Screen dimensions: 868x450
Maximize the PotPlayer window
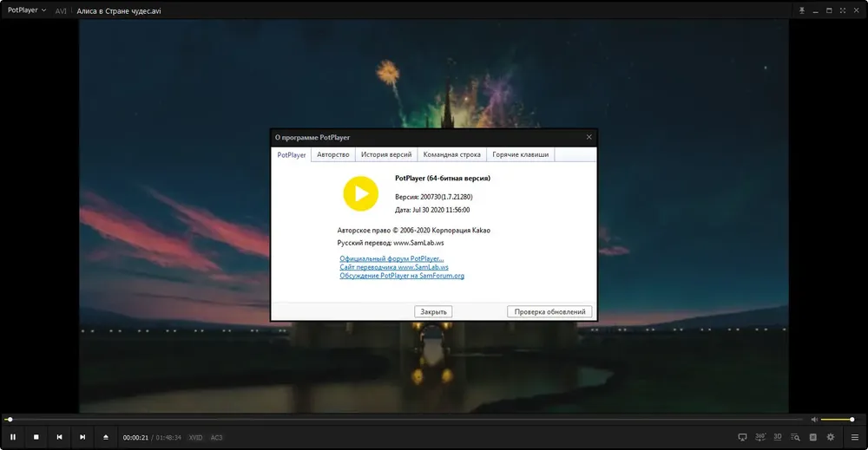tap(829, 10)
